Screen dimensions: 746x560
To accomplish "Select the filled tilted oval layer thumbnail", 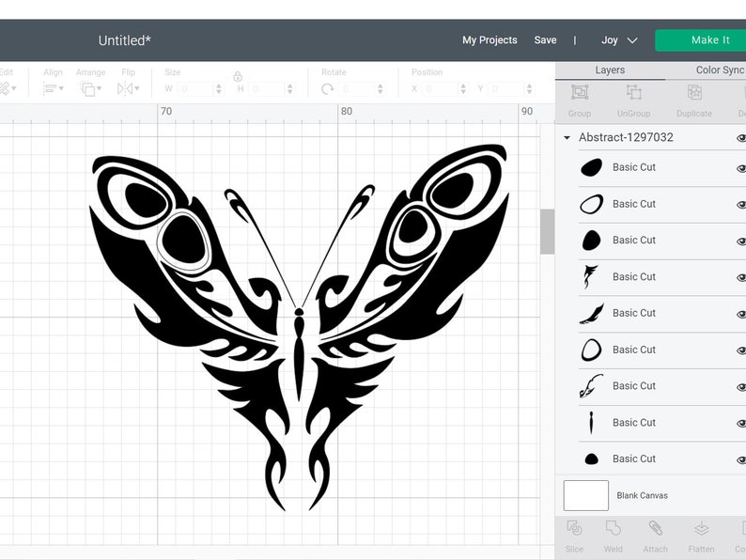I will pyautogui.click(x=591, y=167).
